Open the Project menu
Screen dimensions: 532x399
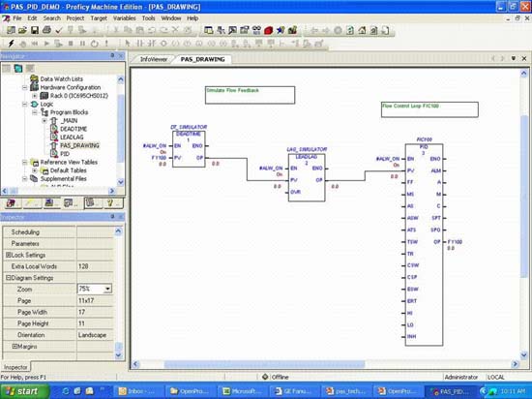coord(75,18)
